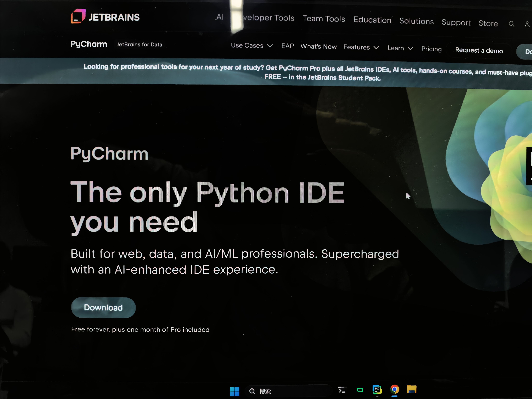
Task: Expand the Use Cases dropdown
Action: [x=252, y=45]
